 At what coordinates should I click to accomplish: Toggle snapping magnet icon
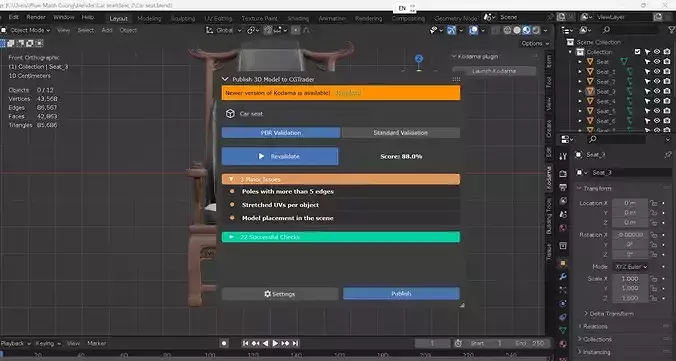click(x=268, y=30)
